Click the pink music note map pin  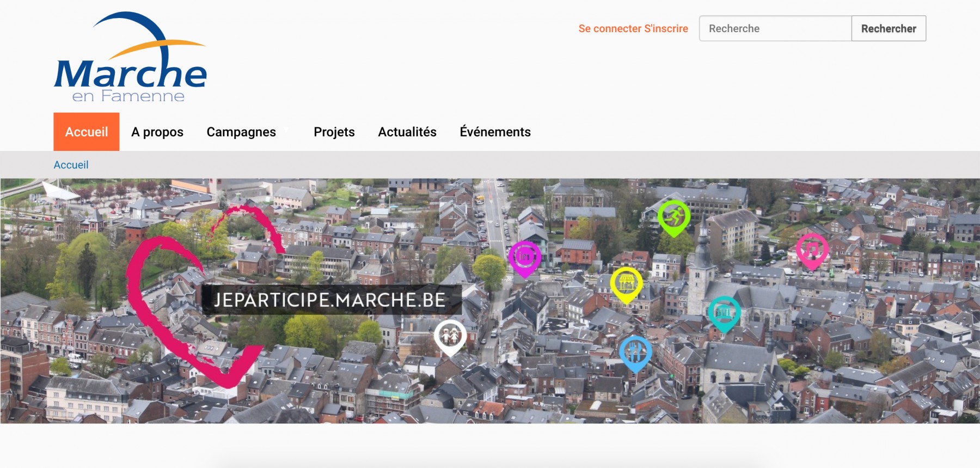[x=812, y=251]
